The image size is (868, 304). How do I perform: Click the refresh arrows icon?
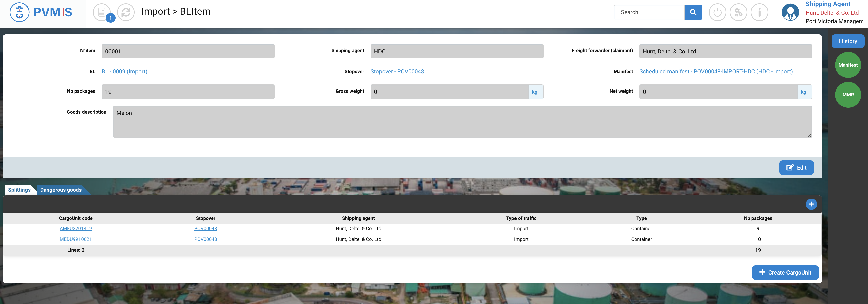[x=126, y=12]
